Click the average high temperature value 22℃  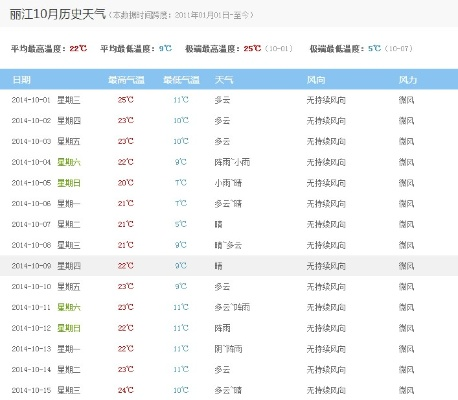point(78,49)
